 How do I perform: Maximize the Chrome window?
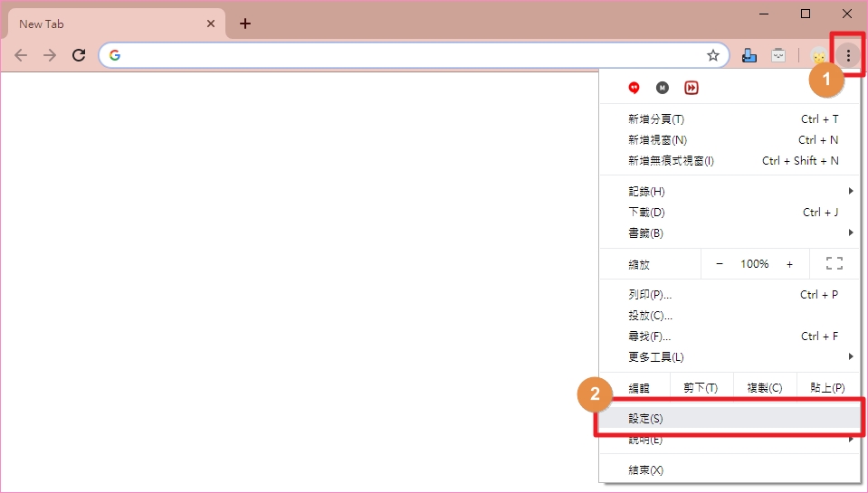(806, 14)
